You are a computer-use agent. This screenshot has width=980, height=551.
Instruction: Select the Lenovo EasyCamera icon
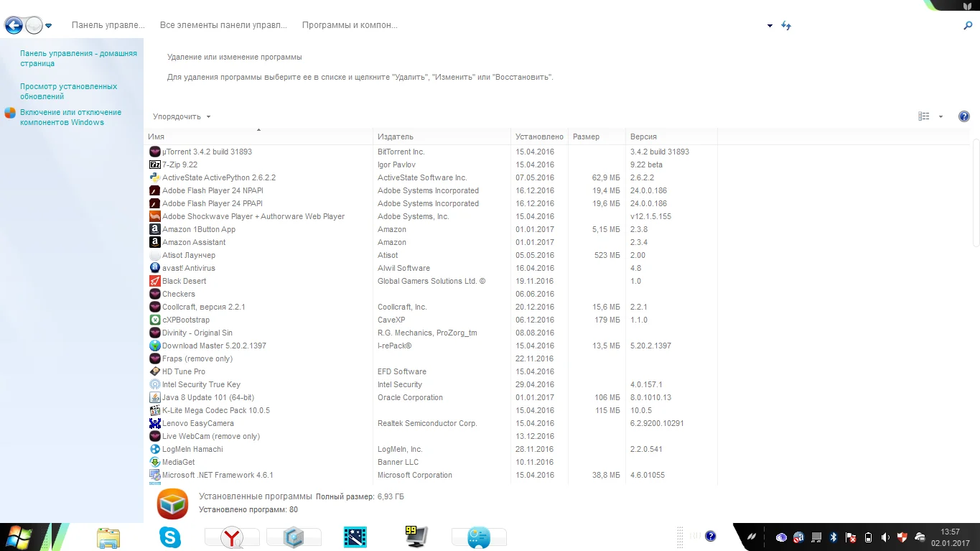pyautogui.click(x=155, y=423)
